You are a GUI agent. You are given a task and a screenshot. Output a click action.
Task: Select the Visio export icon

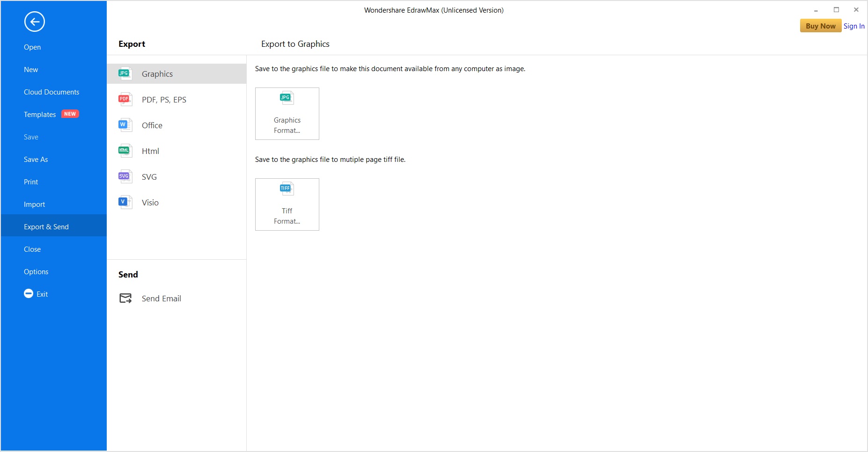[124, 202]
